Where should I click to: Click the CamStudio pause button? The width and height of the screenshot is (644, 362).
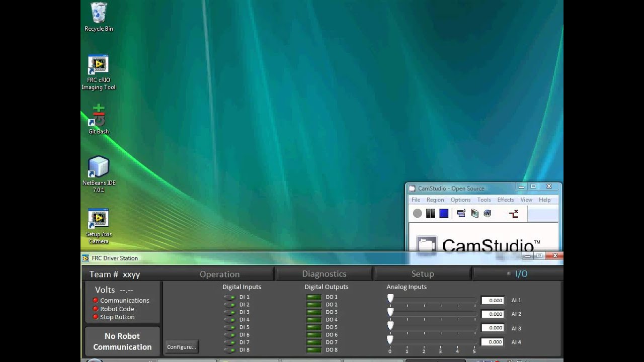pyautogui.click(x=431, y=214)
